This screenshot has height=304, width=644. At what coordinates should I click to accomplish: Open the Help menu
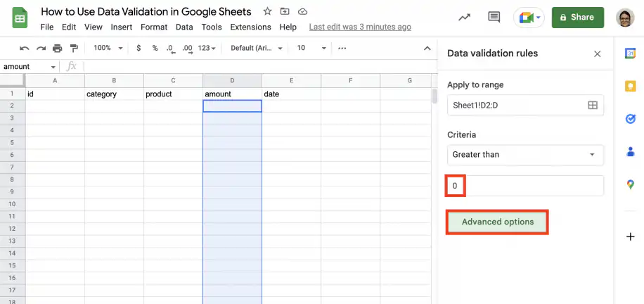click(288, 27)
